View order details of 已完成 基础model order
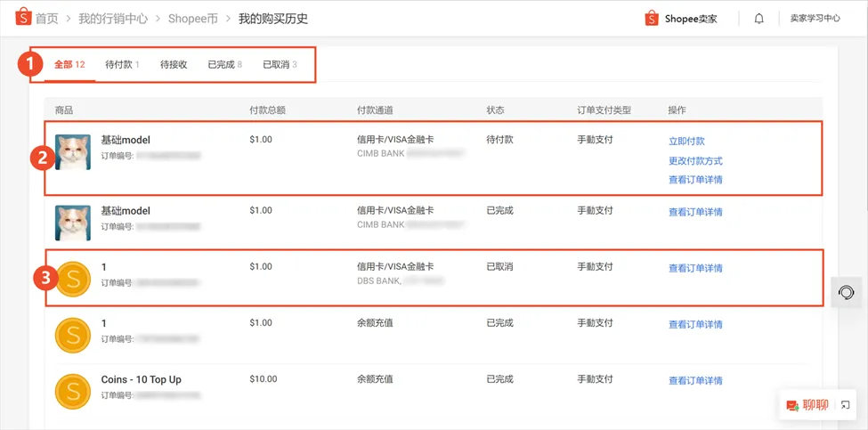 click(695, 211)
